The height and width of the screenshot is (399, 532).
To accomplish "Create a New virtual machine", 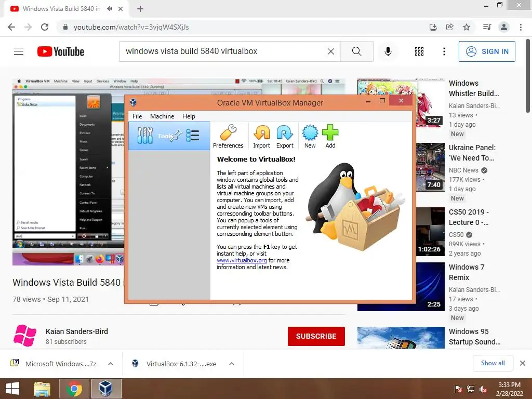I will pos(310,136).
